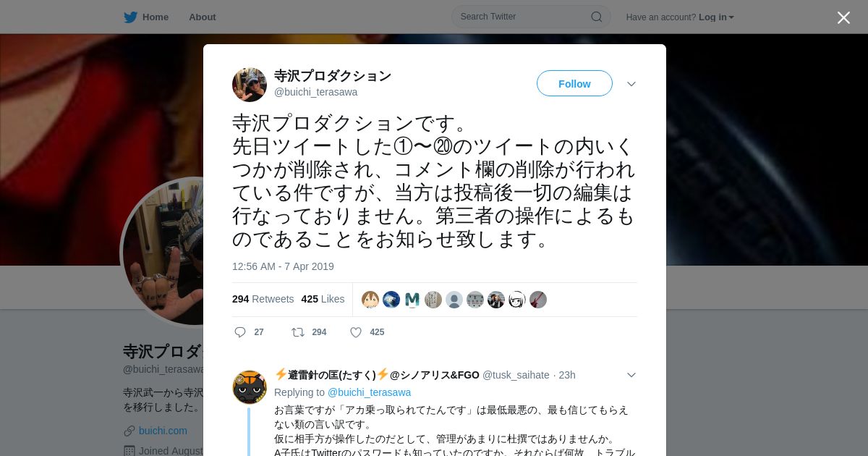This screenshot has width=868, height=456.
Task: Focus the Search Twitter field
Action: click(531, 17)
